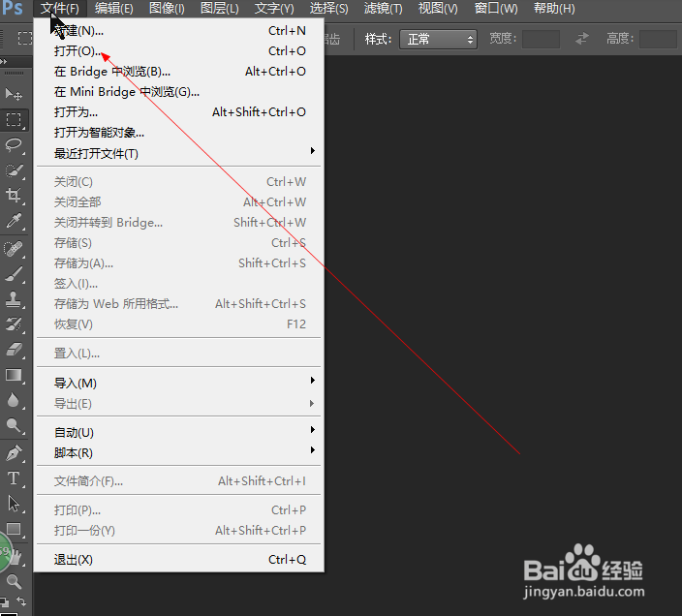Select the Rectangle shape tool
This screenshot has height=616, width=682.
14,529
